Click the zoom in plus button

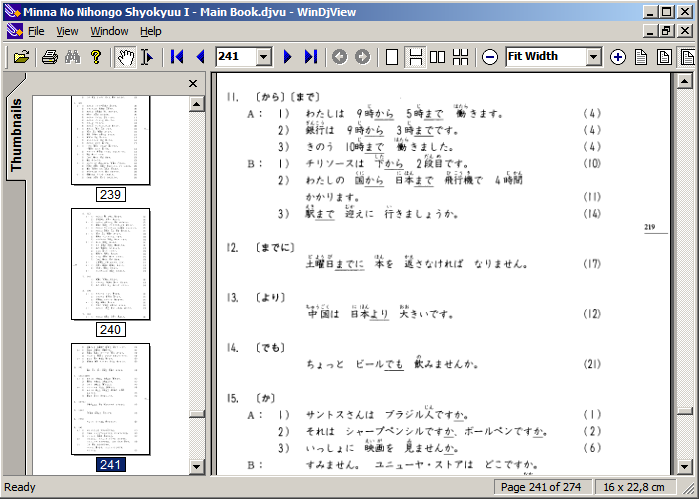click(x=617, y=57)
